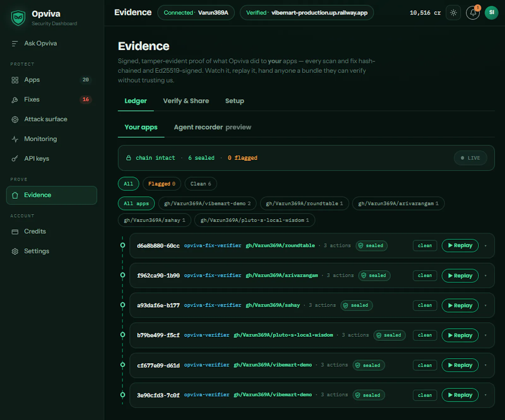The width and height of the screenshot is (505, 420).
Task: Select the Your apps sub-tab
Action: pos(141,127)
